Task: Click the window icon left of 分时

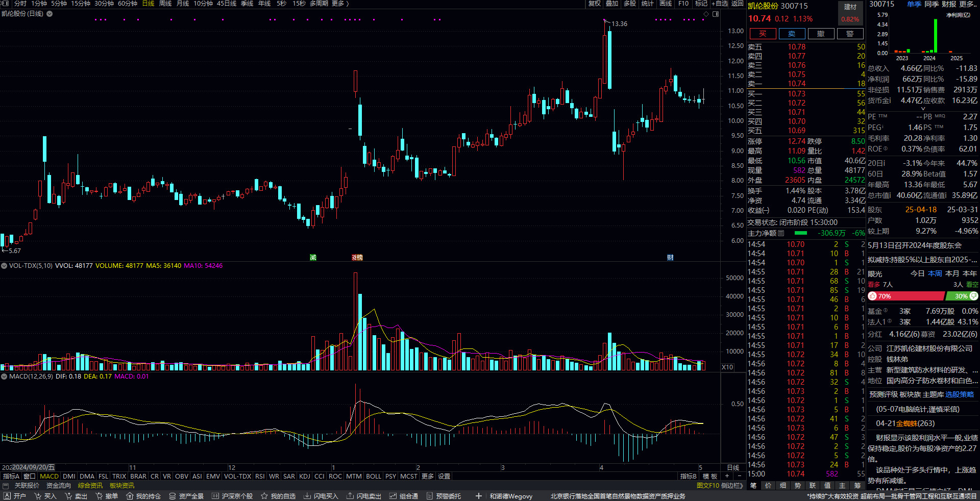Action: coord(6,3)
